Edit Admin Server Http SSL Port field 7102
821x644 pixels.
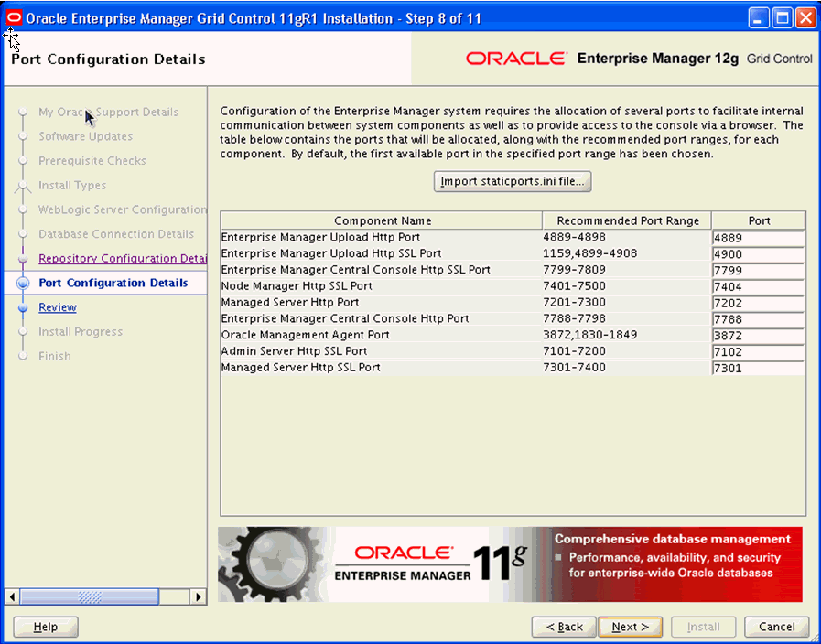click(758, 351)
